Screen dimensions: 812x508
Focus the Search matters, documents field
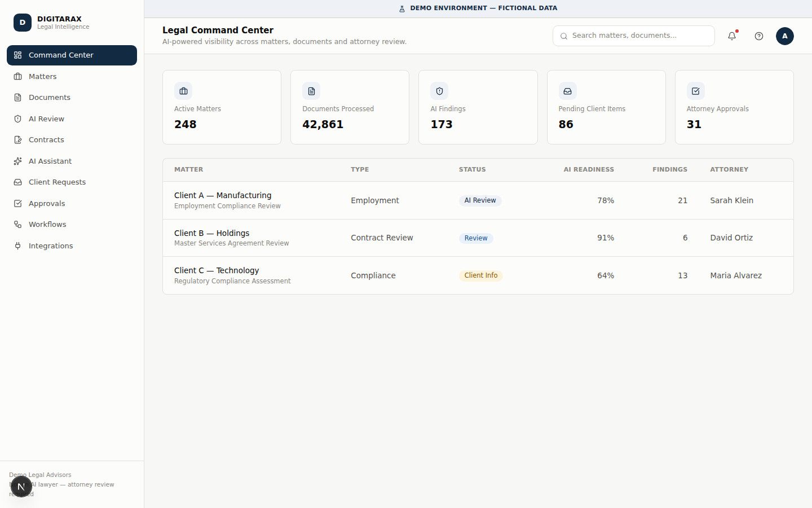[634, 36]
